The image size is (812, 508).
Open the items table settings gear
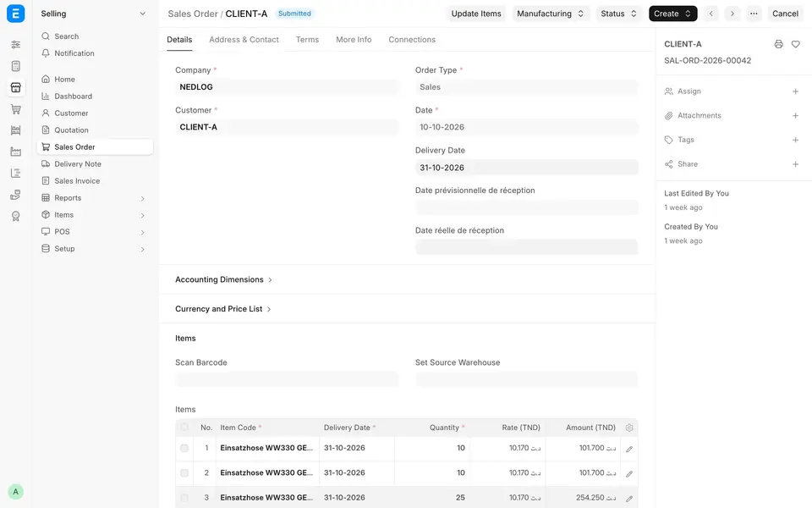629,428
